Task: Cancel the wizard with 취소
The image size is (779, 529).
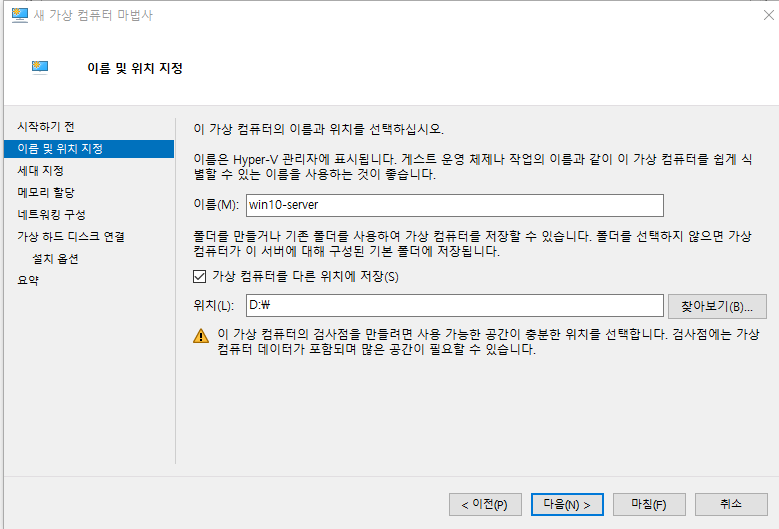Action: coord(731,505)
